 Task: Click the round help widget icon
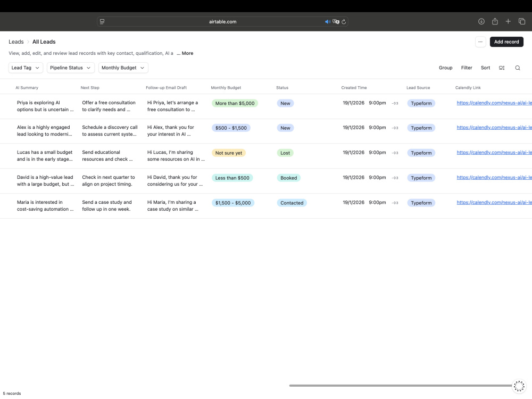519,386
